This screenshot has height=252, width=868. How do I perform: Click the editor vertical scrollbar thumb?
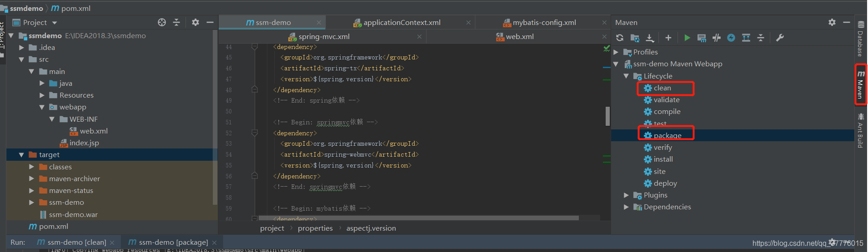pyautogui.click(x=607, y=116)
